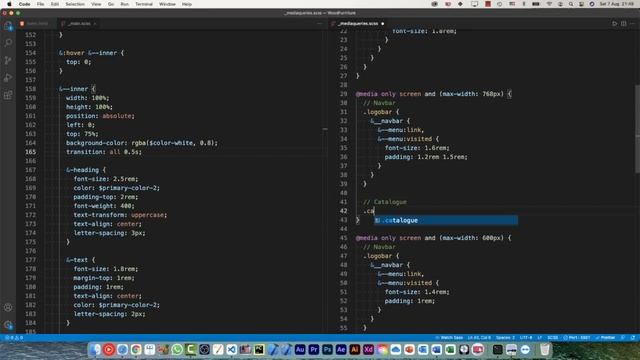Open the Apple menu
640x360 pixels.
point(9,4)
